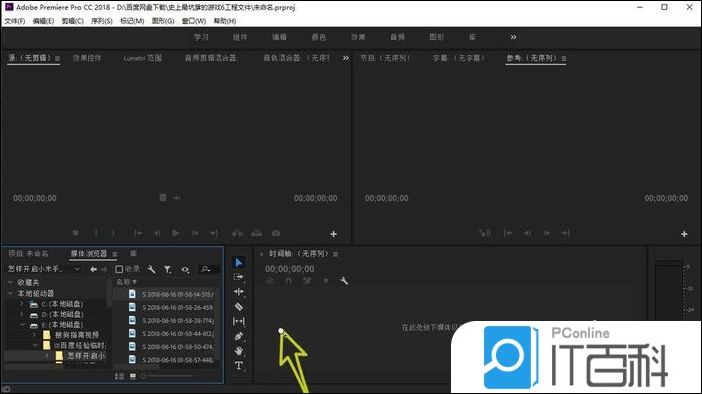702x394 pixels.
Task: Open the 媒体浏览器 panel menu
Action: (115, 254)
